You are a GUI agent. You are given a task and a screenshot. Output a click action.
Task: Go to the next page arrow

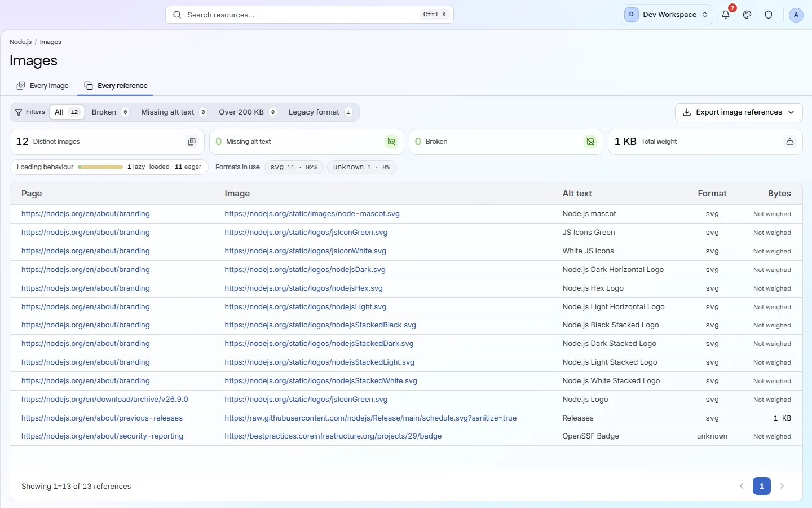(782, 486)
